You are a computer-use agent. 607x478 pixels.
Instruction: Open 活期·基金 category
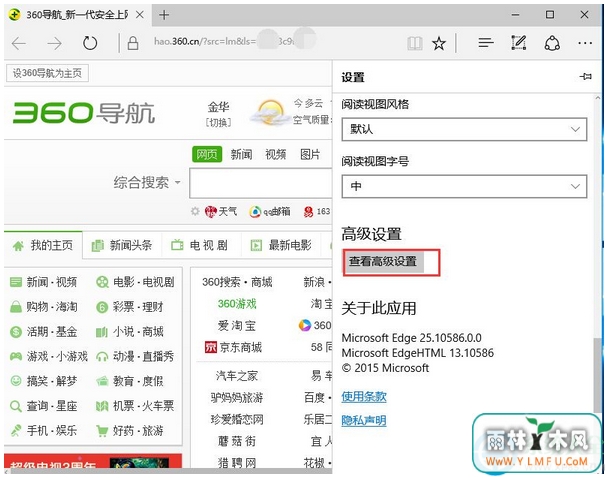pos(43,332)
